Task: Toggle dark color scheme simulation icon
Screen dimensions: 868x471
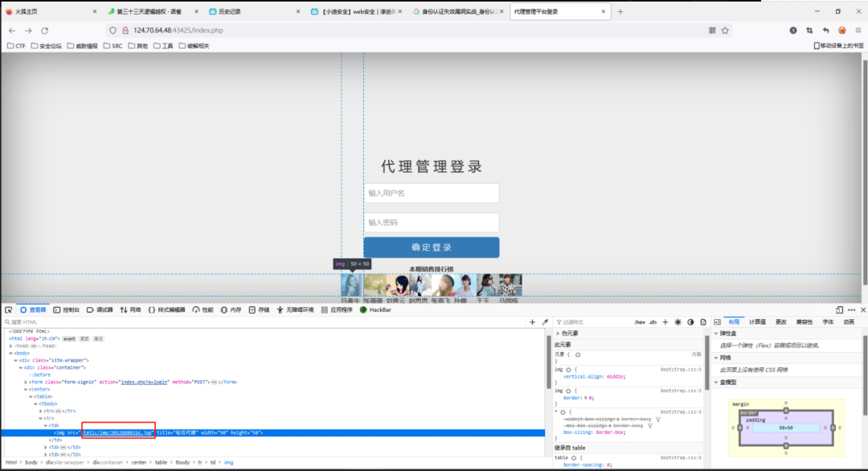Action: (x=690, y=322)
